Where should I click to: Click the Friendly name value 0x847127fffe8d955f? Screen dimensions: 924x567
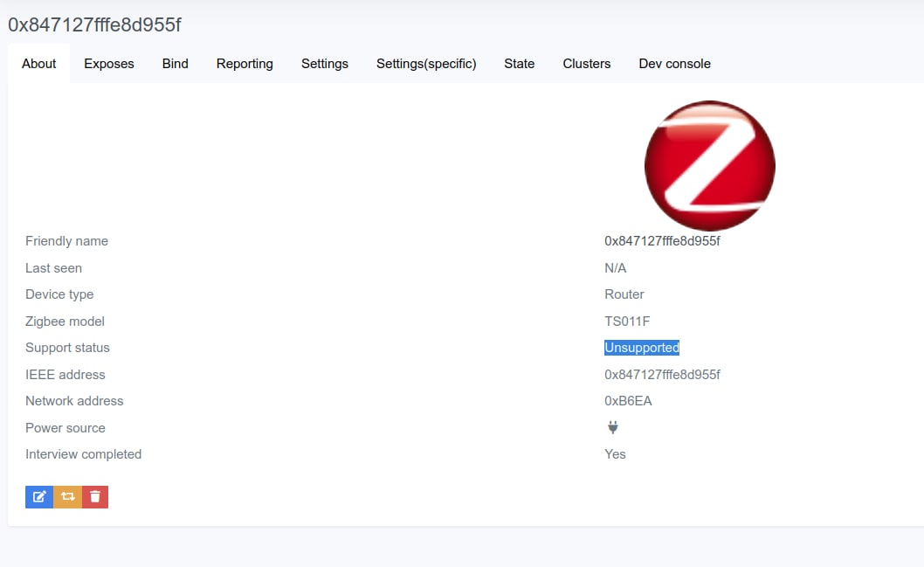(x=662, y=241)
